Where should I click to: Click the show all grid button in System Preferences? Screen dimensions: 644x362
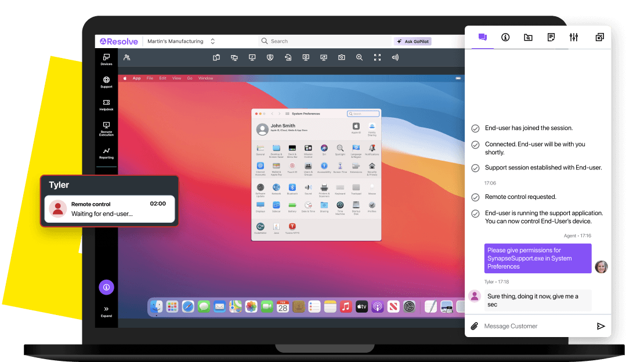[288, 114]
